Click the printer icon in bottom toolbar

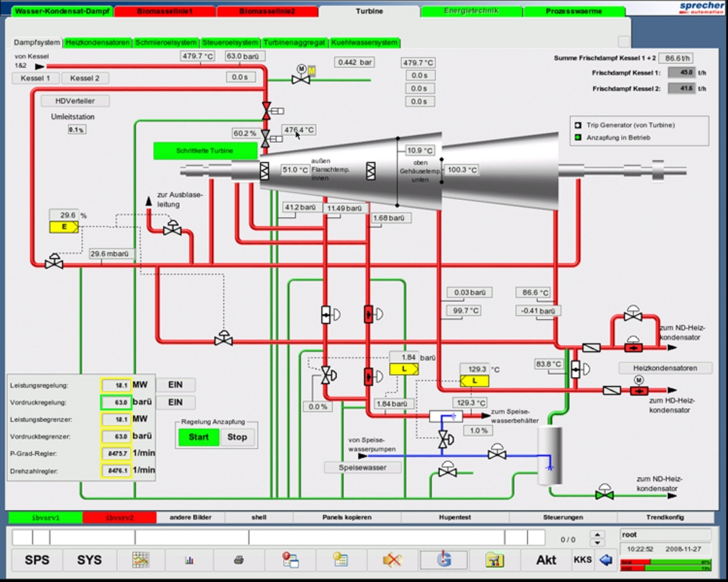point(238,560)
